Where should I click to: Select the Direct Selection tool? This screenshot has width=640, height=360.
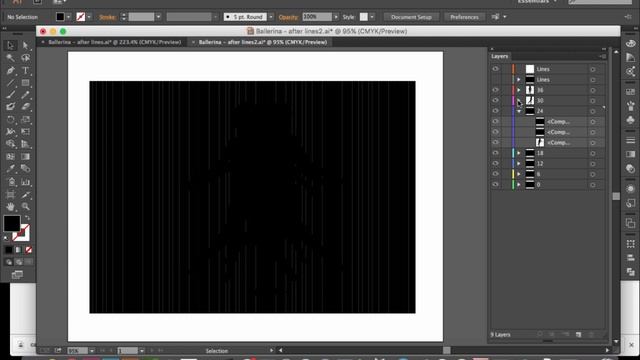[x=25, y=45]
